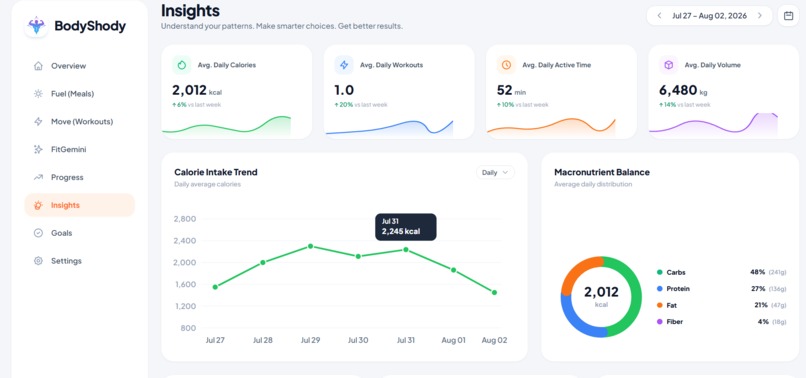The image size is (806, 378).
Task: Click the BodyShody logo icon
Action: click(x=36, y=26)
